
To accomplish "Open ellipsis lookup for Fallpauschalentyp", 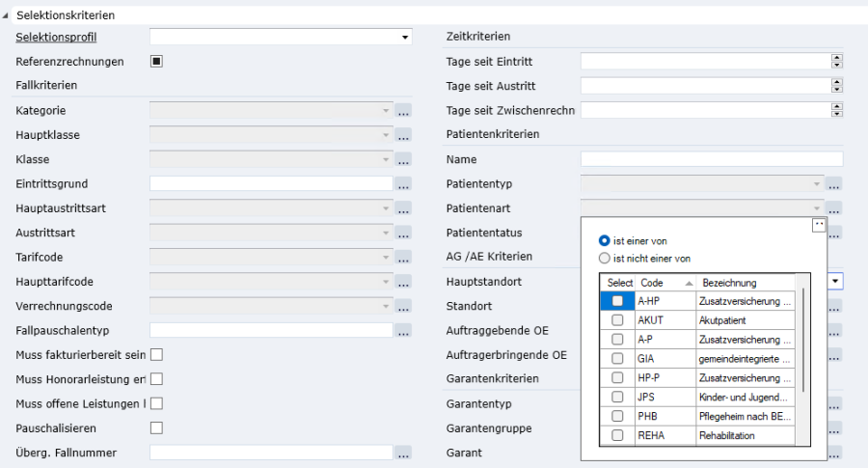I will pos(403,331).
